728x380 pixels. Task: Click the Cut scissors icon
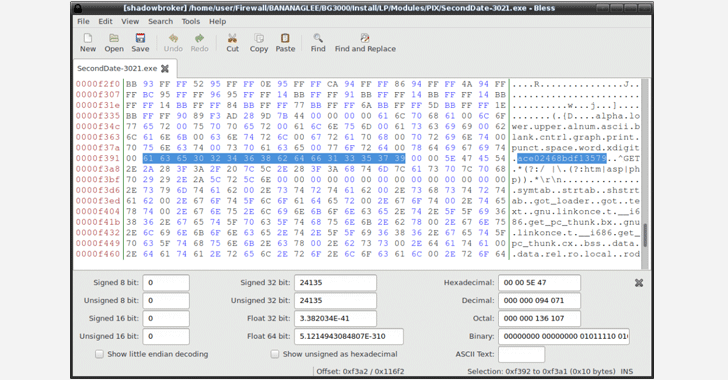[232, 38]
